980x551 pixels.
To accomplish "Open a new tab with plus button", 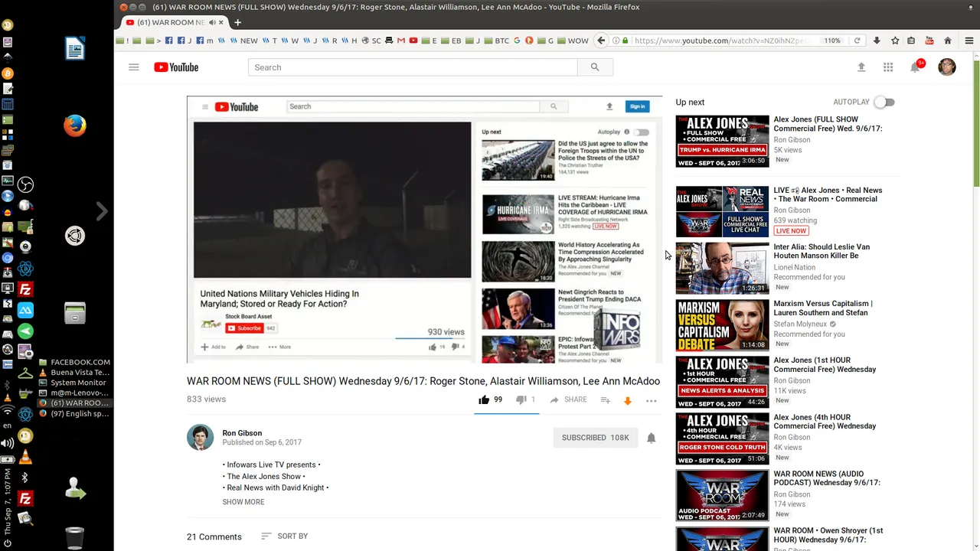I will point(237,22).
